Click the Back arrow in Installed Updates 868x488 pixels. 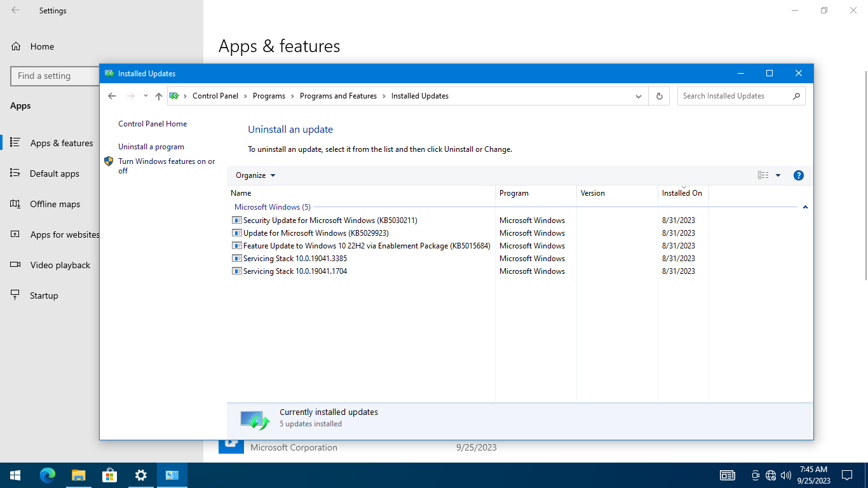click(112, 96)
